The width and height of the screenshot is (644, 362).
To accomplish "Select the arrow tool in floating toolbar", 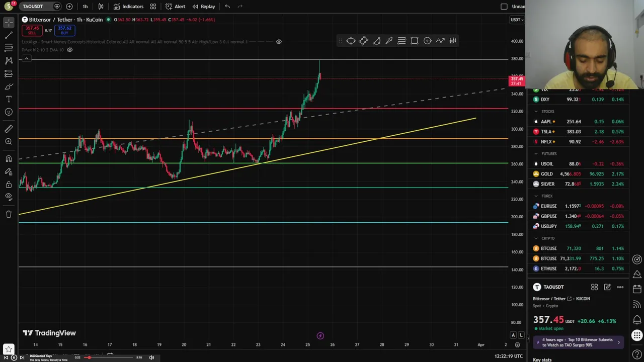I will coord(389,41).
